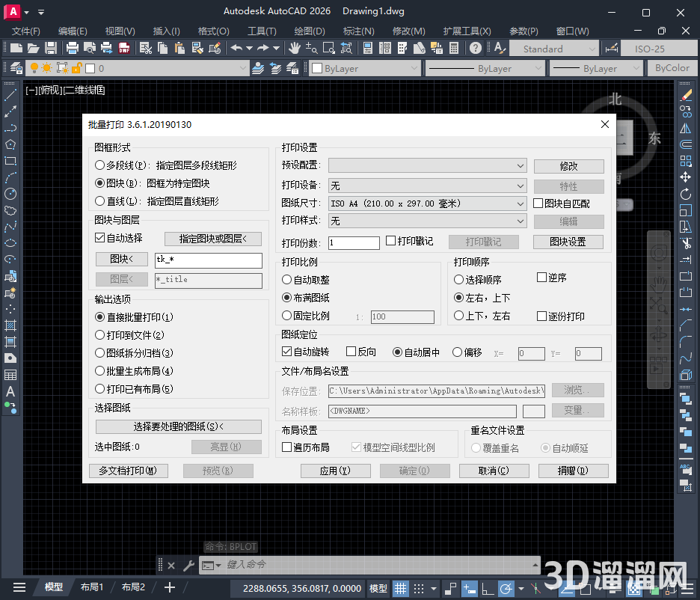Select the Multiline Text A tool
700x600 pixels.
[10, 391]
